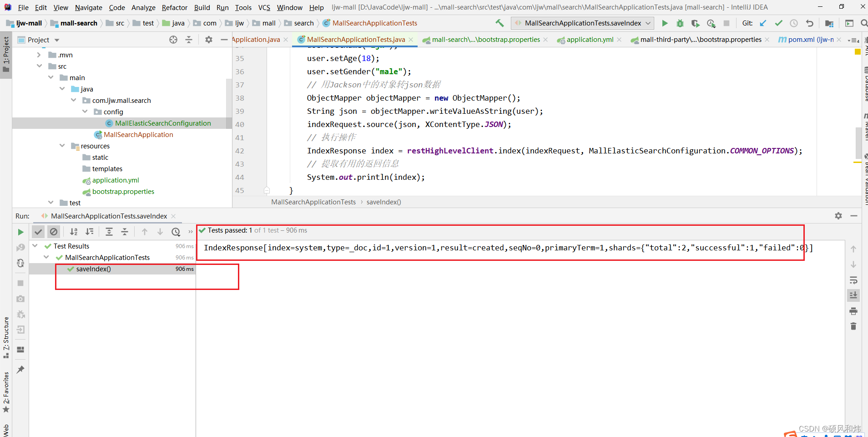Run MallSearchApplicationTests.saveIndex with green play icon
The width and height of the screenshot is (868, 437).
(665, 23)
